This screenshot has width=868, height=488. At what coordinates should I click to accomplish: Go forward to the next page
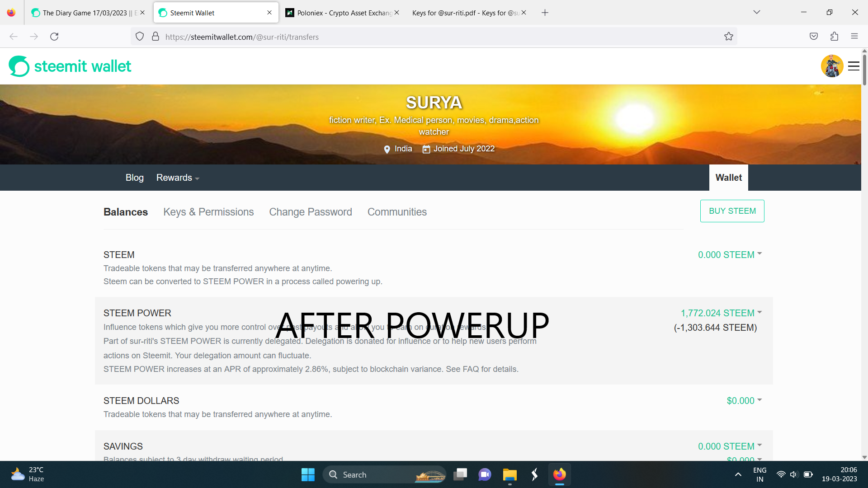(34, 37)
